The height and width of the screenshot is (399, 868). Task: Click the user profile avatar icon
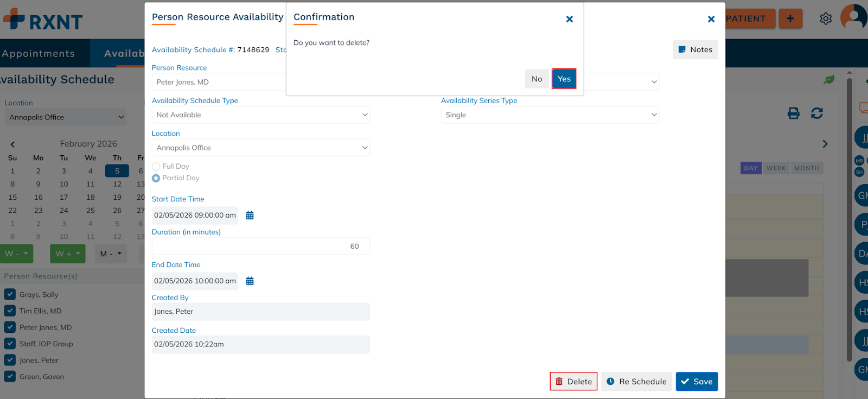[x=854, y=17]
